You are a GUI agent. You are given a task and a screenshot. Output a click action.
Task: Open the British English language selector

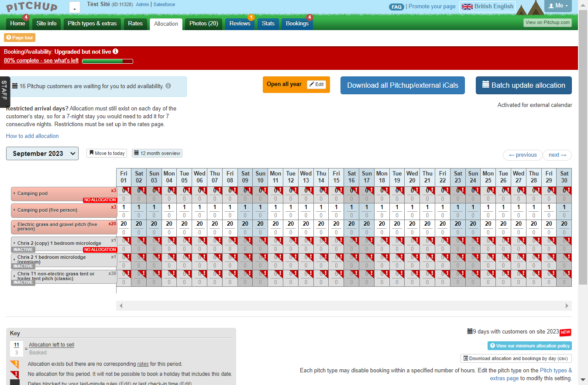[x=487, y=7]
